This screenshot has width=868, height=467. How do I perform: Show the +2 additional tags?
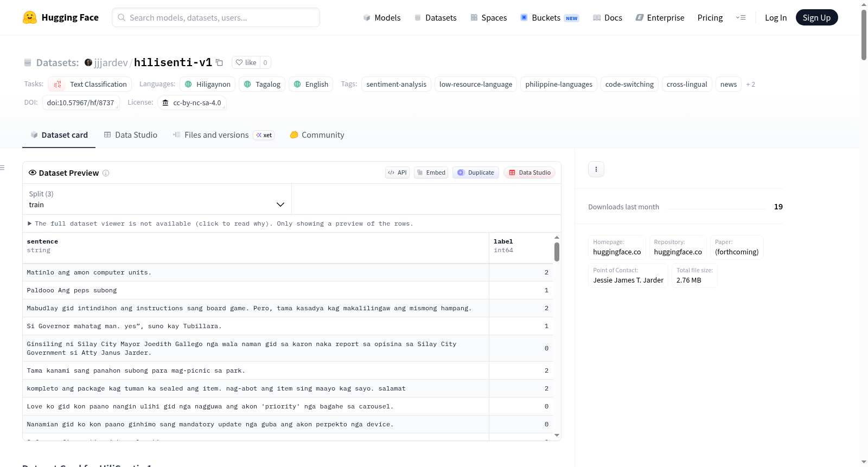(750, 84)
